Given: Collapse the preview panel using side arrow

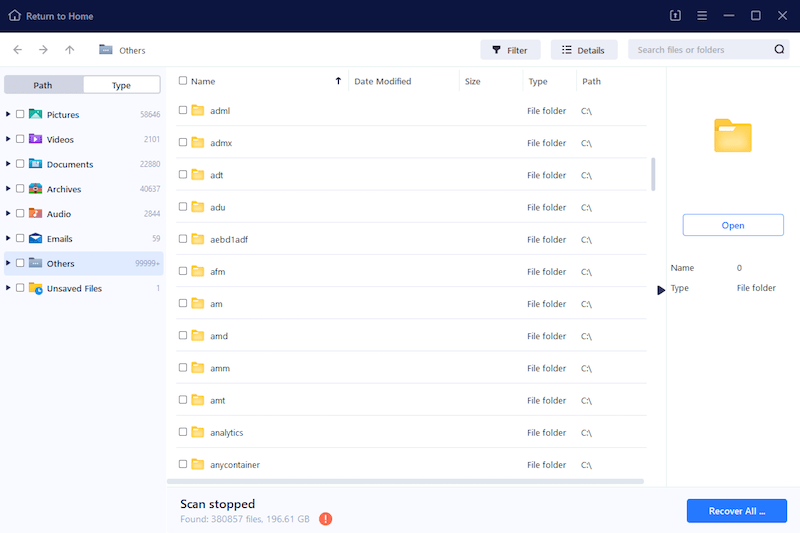Looking at the screenshot, I should [661, 290].
